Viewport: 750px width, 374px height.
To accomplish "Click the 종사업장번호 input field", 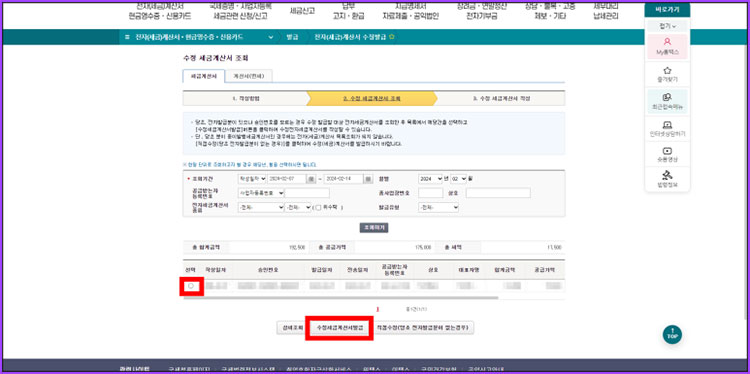I will click(430, 193).
